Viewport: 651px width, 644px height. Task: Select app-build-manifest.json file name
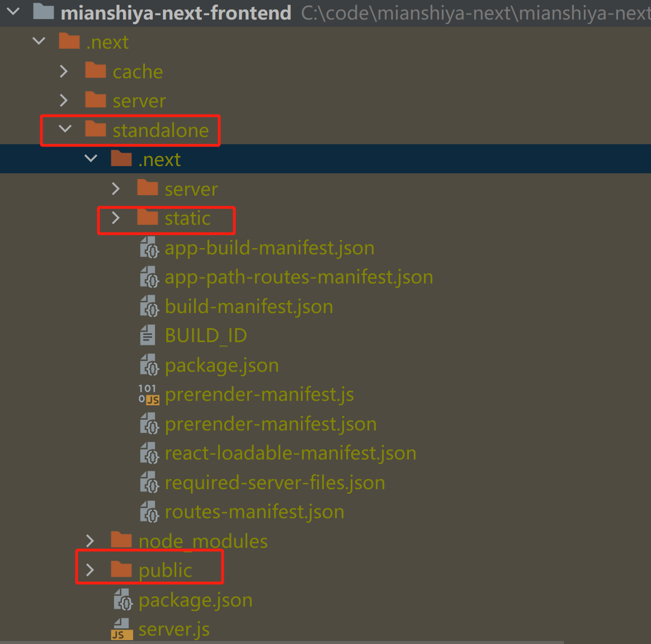pos(270,248)
